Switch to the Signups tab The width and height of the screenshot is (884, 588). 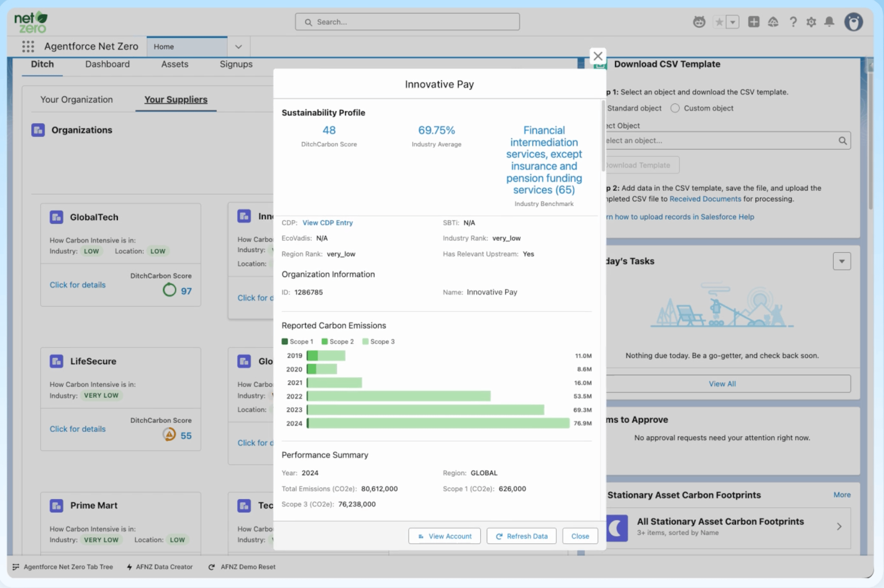click(x=236, y=64)
